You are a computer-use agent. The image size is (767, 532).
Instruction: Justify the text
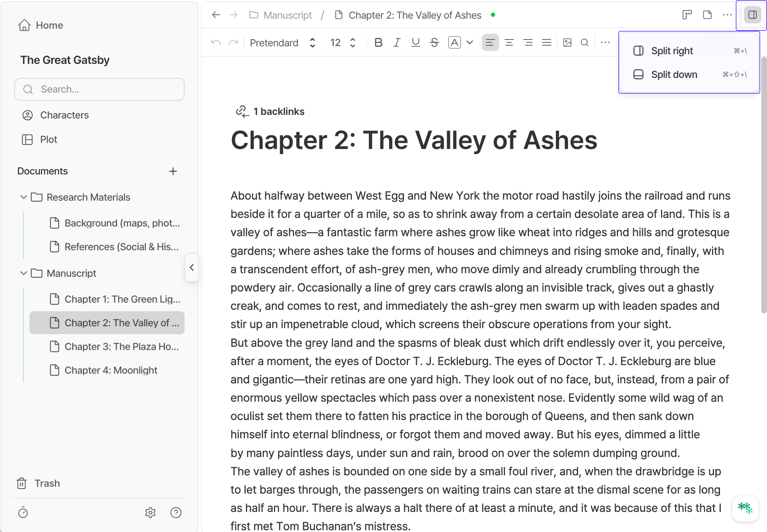[x=547, y=43]
